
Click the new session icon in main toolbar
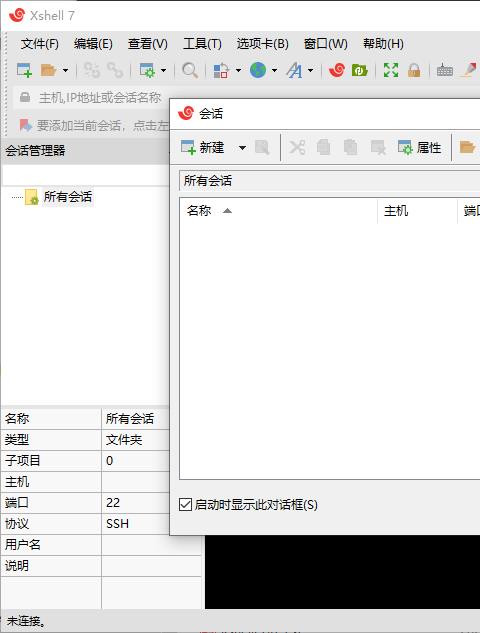[24, 70]
